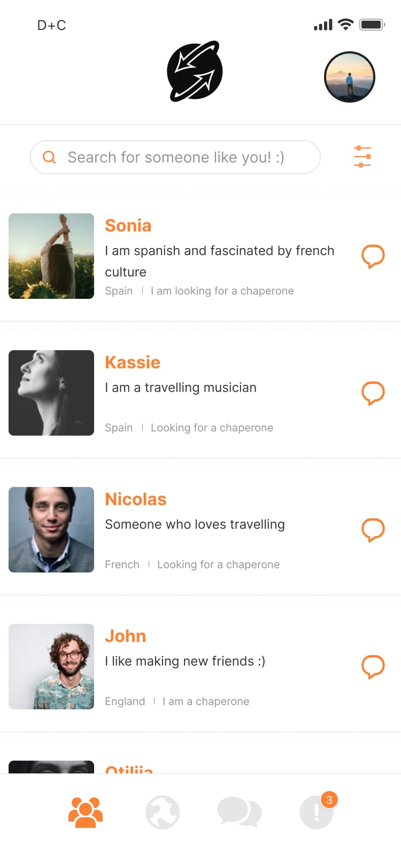Switch to the people tab
Screen dimensions: 401x868
86,812
